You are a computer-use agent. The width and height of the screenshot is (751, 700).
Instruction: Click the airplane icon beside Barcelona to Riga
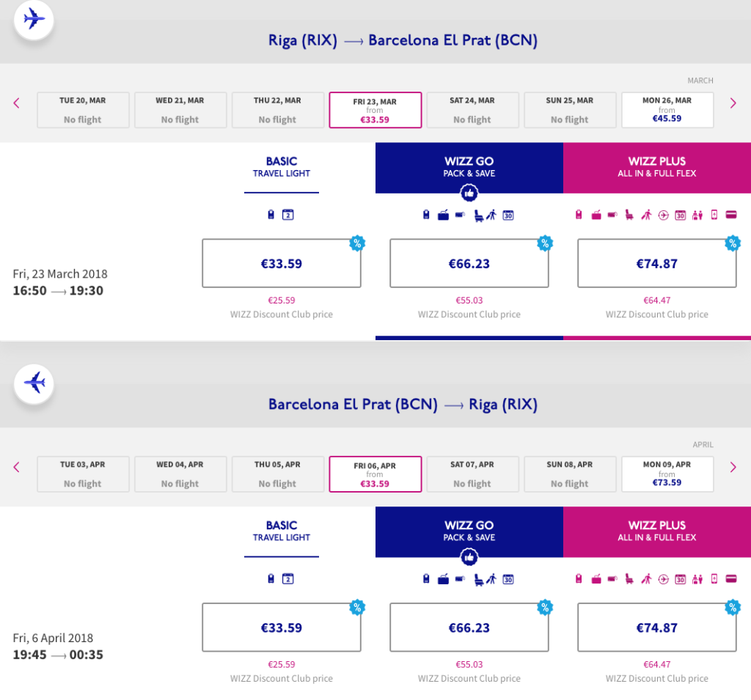point(34,383)
